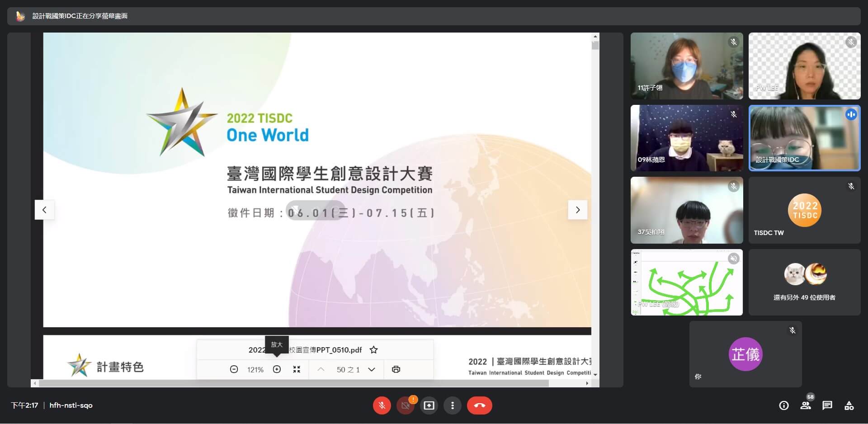Select the tile showing 49 other users
This screenshot has width=868, height=424.
point(804,282)
